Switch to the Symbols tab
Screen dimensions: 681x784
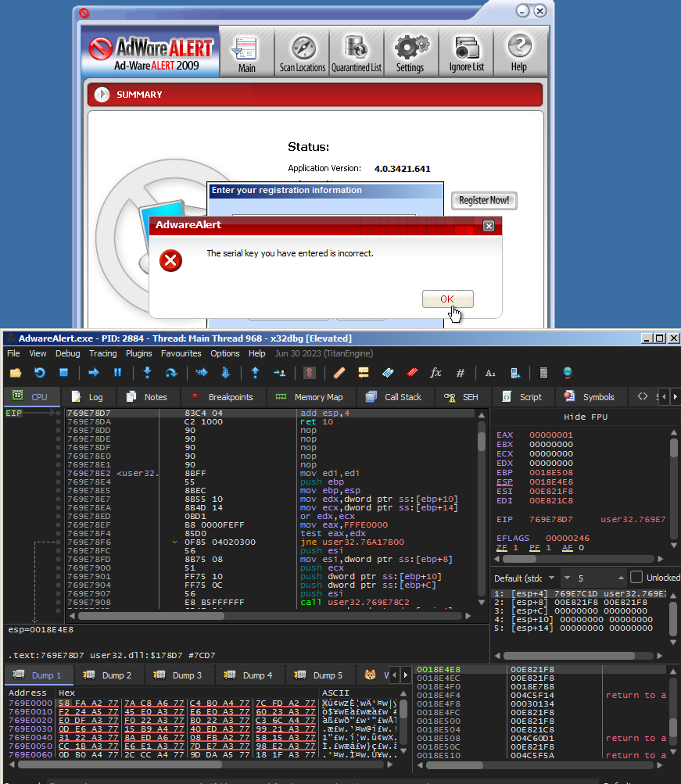pos(590,397)
